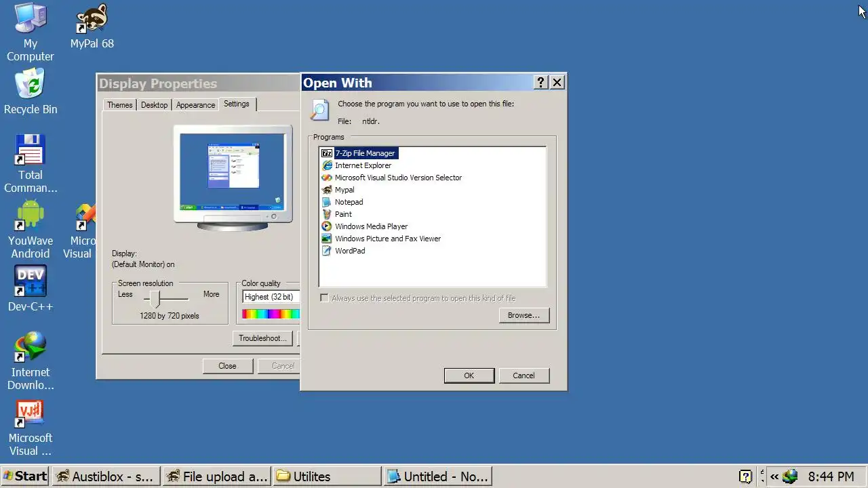Tick 'Always use the selected program' checkbox
The width and height of the screenshot is (868, 488).
coord(324,298)
